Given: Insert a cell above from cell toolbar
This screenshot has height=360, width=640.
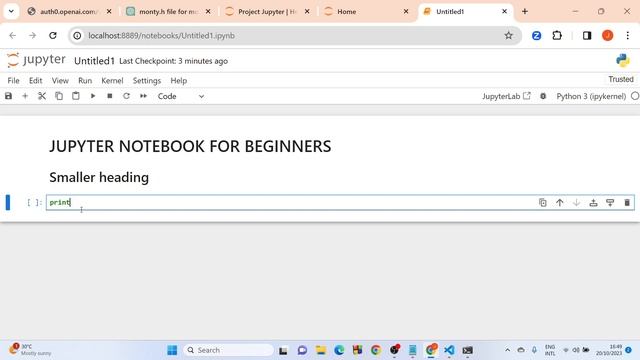Looking at the screenshot, I should point(593,202).
